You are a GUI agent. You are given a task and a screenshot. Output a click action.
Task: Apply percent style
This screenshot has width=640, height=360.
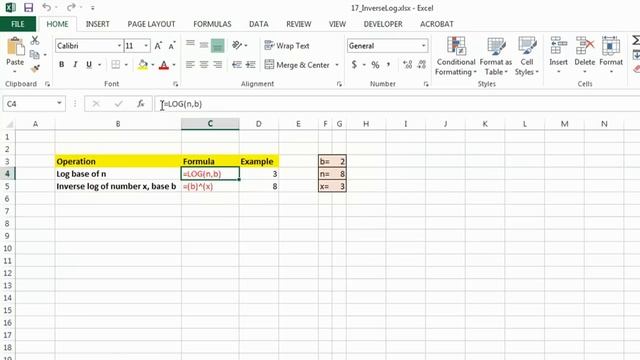[376, 64]
